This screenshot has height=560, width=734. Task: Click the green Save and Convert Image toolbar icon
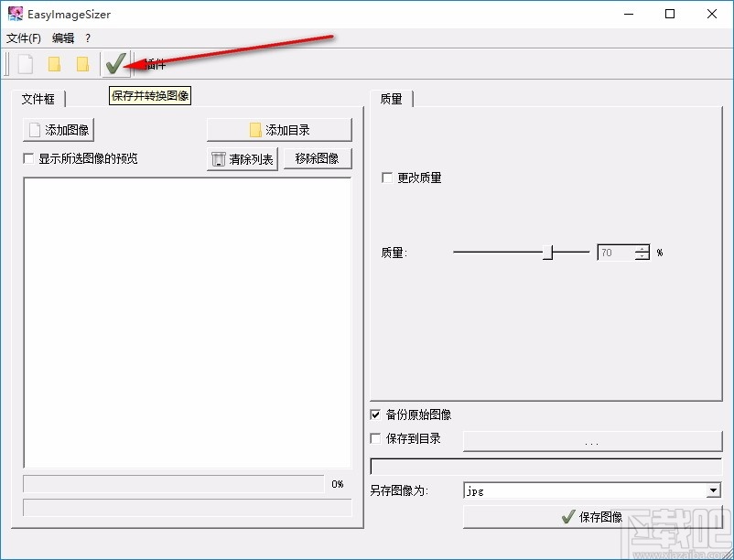(x=114, y=63)
